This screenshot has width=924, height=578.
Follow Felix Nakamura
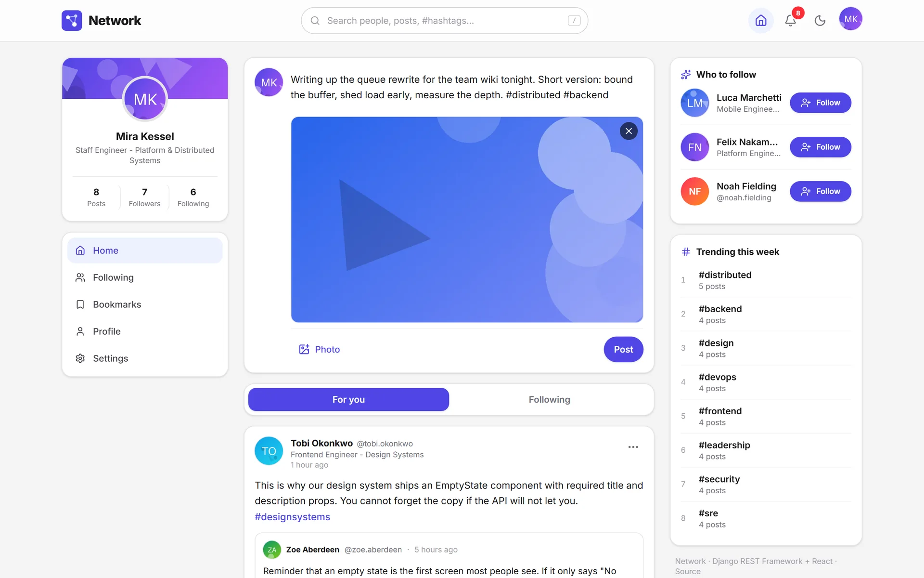[820, 147]
